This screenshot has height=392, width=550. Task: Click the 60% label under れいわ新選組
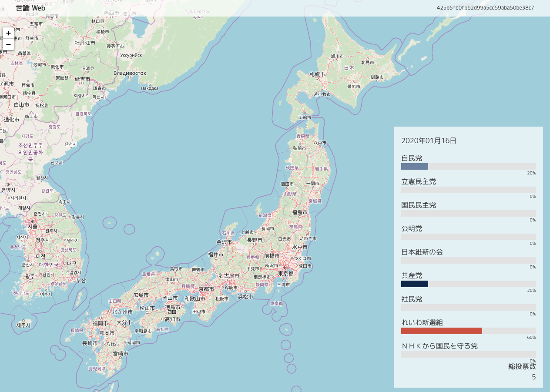pyautogui.click(x=531, y=337)
